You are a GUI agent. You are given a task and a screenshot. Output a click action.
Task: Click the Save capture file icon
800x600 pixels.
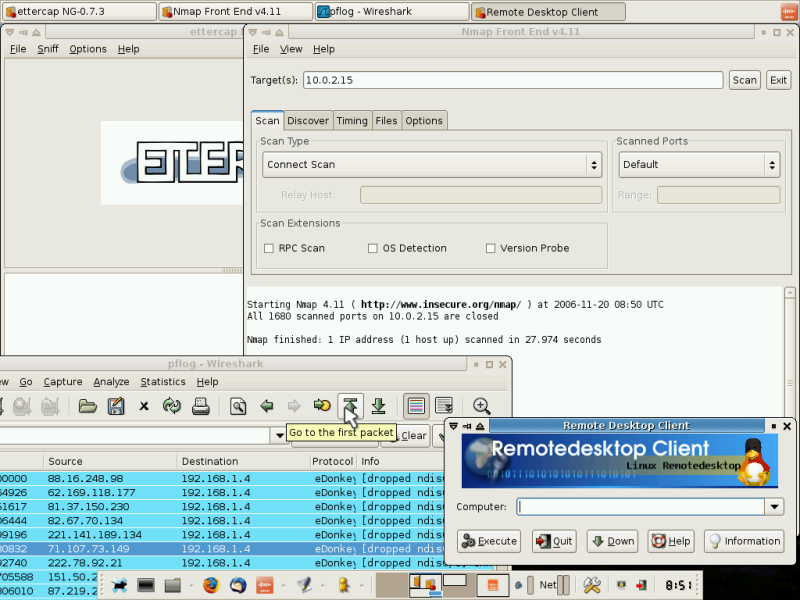pos(116,406)
